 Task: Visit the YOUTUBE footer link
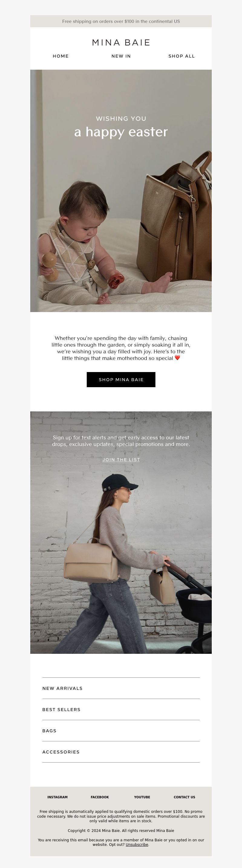point(142,797)
